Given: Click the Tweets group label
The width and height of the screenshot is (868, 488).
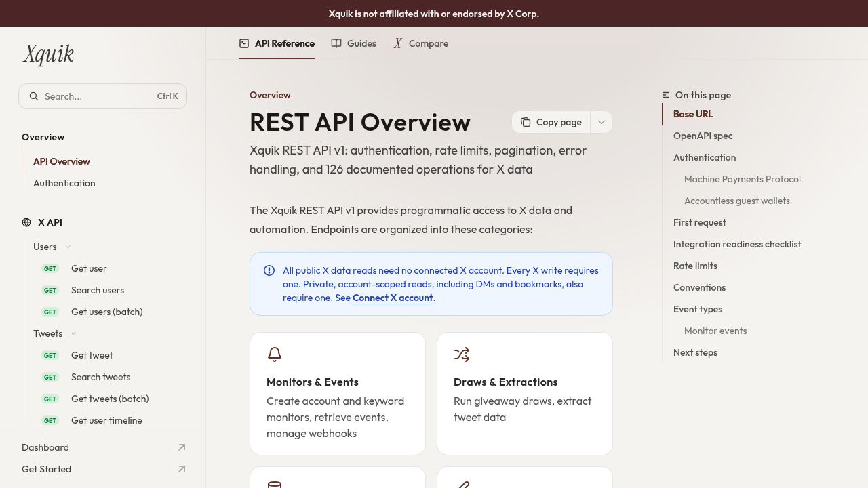Looking at the screenshot, I should (x=47, y=333).
